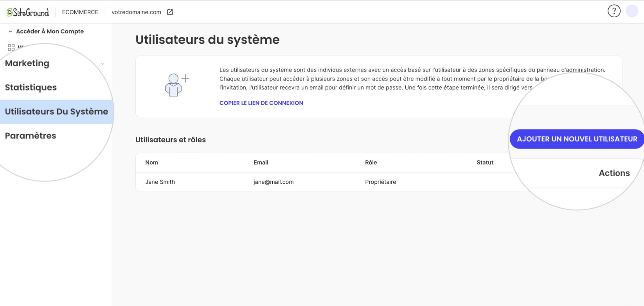The height and width of the screenshot is (306, 644).
Task: Click the Actions column header
Action: 614,173
